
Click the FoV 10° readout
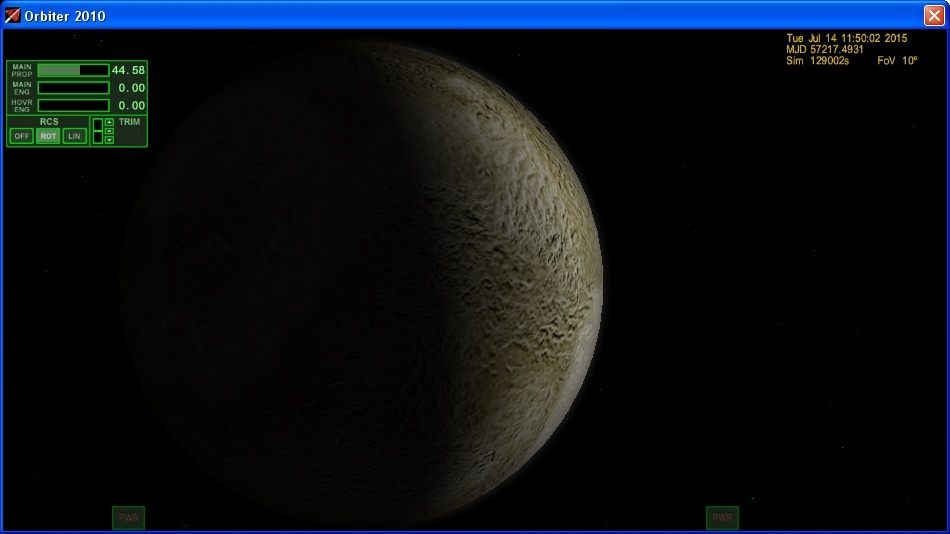[897, 61]
